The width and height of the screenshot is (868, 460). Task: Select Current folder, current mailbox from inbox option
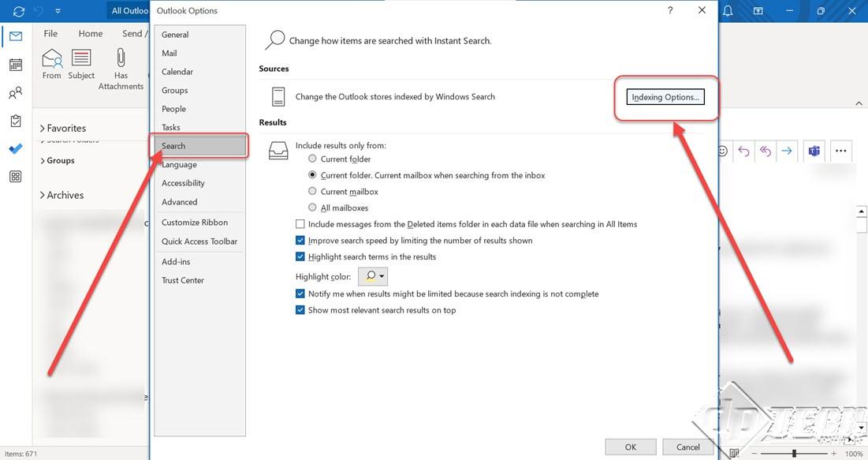[312, 175]
